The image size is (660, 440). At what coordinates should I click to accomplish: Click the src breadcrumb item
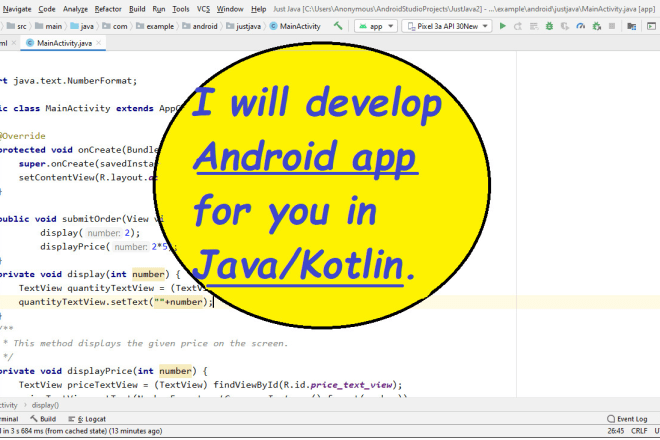17,26
